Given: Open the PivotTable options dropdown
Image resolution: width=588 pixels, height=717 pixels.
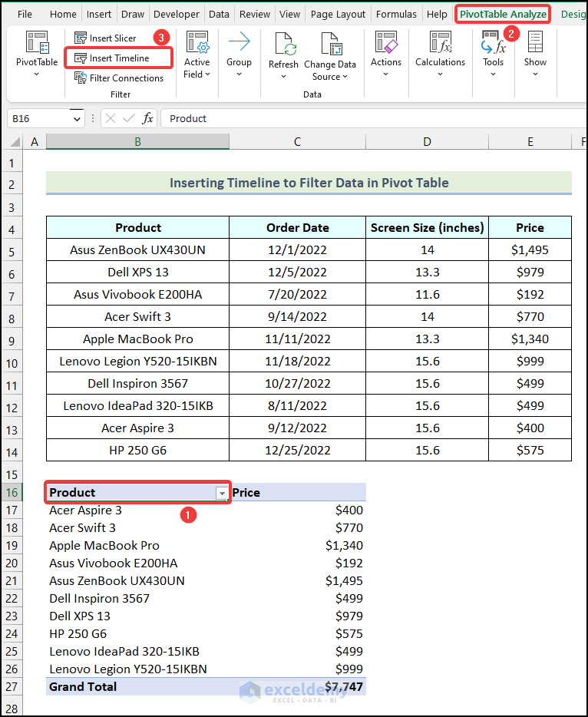Looking at the screenshot, I should pos(37,52).
